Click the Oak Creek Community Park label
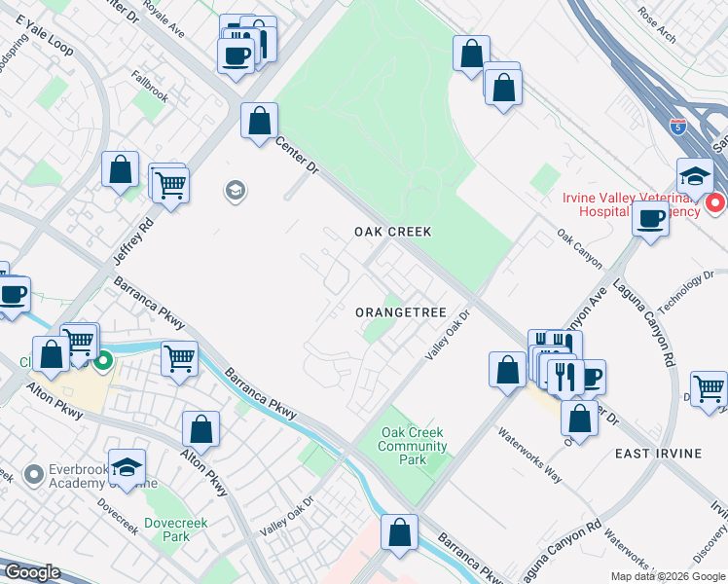The image size is (728, 584). coord(413,446)
